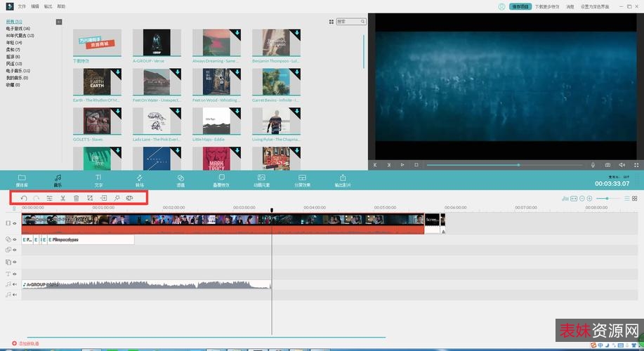Image resolution: width=644 pixels, height=351 pixels.
Task: Click the redo arrow icon
Action: (36, 198)
